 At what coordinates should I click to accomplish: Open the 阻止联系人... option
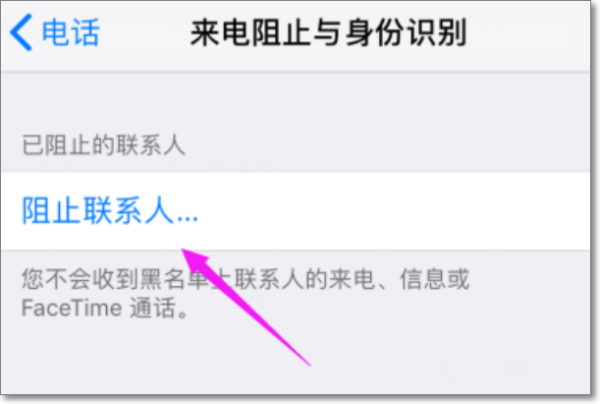[295, 211]
